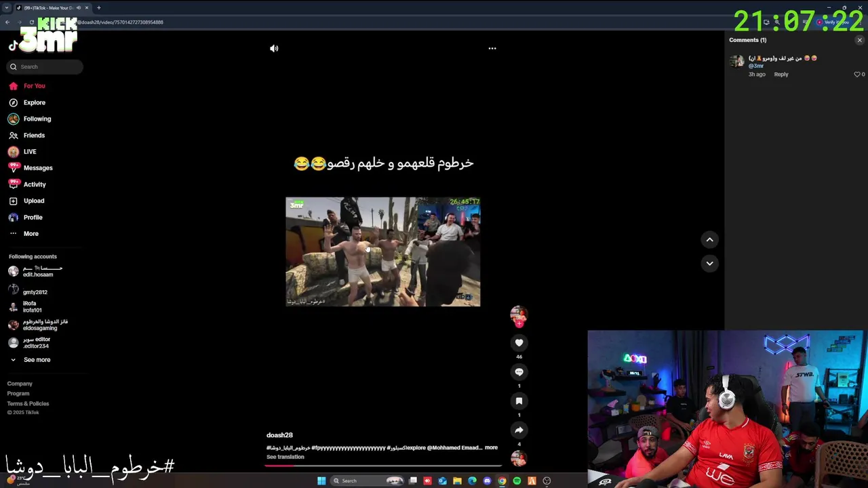Viewport: 868px width, 488px height.
Task: Mute the TikTok video sound
Action: point(274,49)
